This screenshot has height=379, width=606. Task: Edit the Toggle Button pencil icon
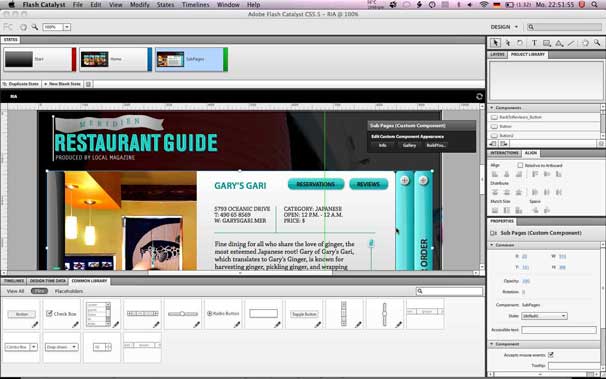point(318,325)
